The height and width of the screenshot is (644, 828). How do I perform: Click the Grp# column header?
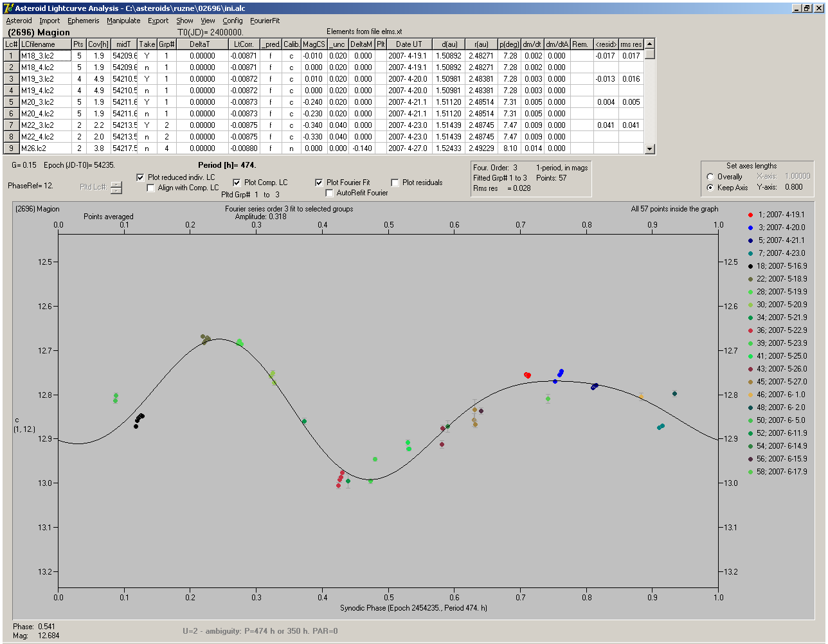(x=166, y=44)
